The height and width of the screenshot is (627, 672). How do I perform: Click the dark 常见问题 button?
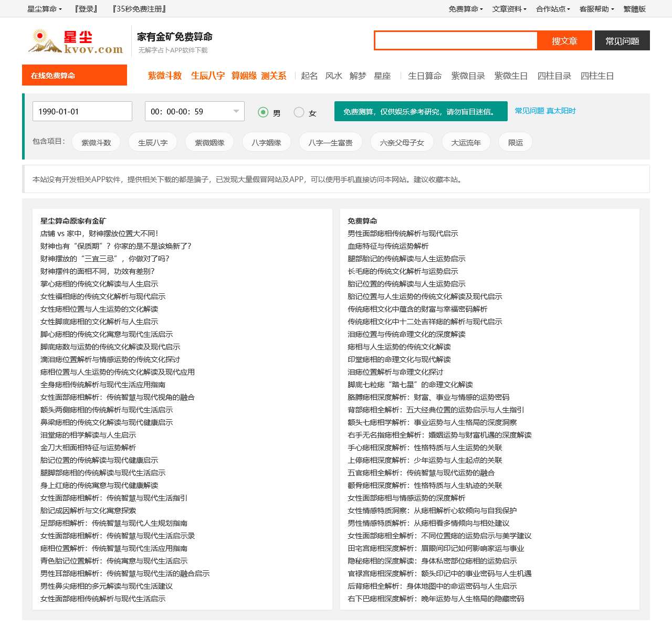(x=622, y=40)
